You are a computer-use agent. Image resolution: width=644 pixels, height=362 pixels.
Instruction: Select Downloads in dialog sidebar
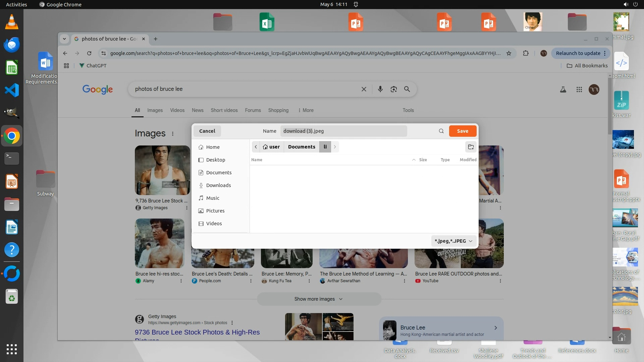[x=218, y=185]
